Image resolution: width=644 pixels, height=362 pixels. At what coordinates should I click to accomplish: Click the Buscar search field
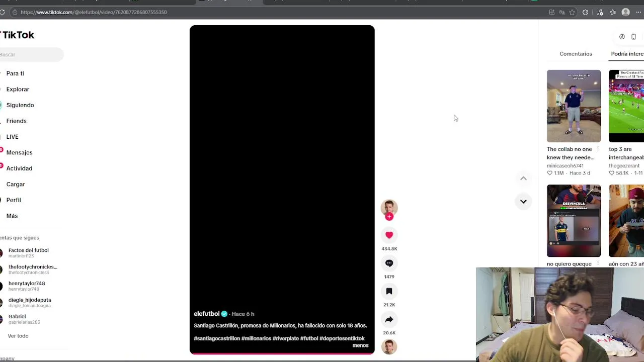[x=31, y=54]
